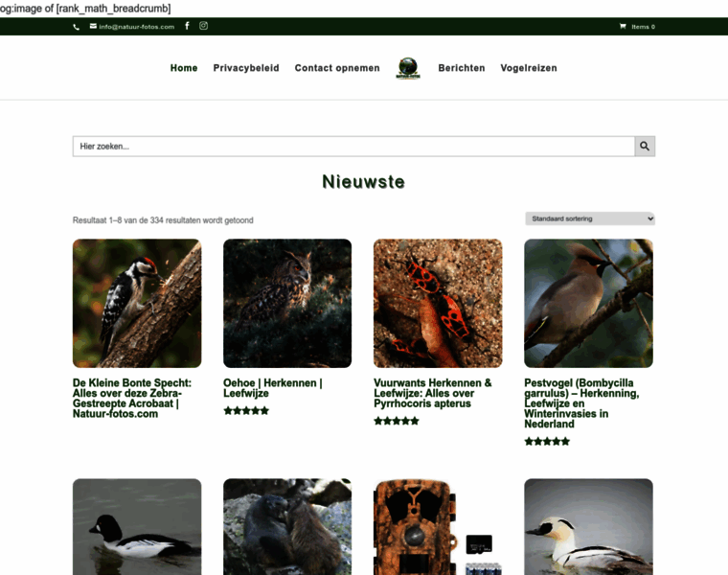
Task: Open the Berichten menu item
Action: 462,68
